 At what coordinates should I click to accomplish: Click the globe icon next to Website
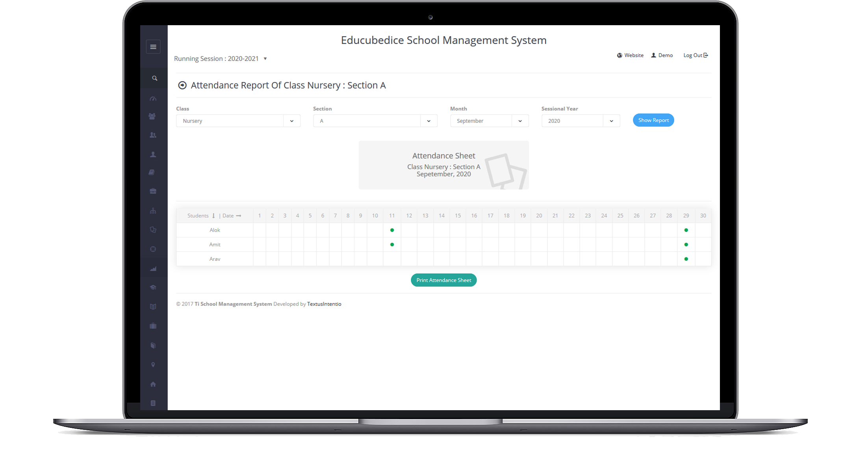(619, 56)
